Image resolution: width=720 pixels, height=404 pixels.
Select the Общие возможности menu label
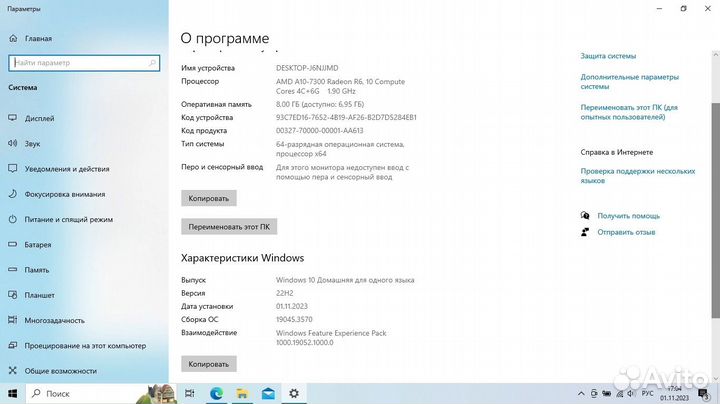[60, 370]
